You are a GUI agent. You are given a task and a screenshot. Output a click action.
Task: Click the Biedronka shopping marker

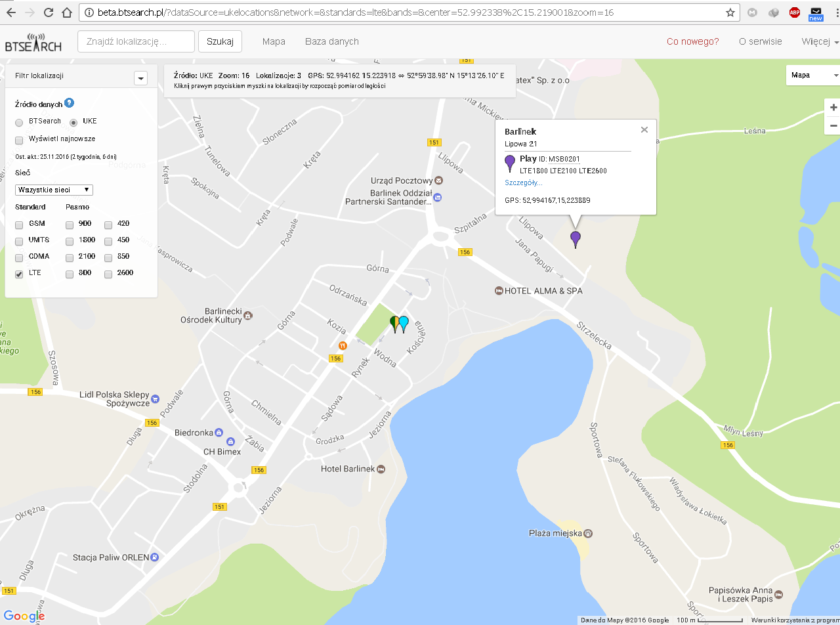[x=220, y=433]
